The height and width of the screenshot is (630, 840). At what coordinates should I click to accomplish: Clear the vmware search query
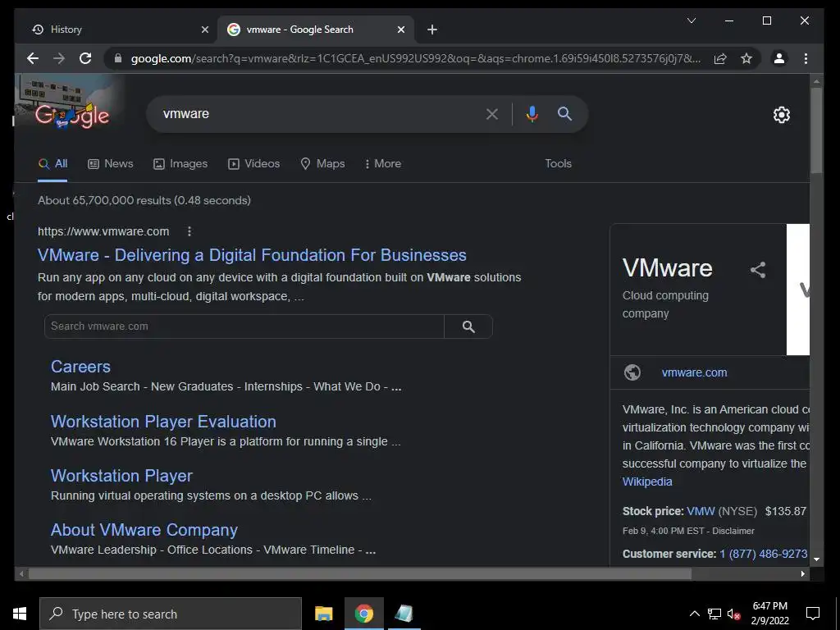[492, 113]
